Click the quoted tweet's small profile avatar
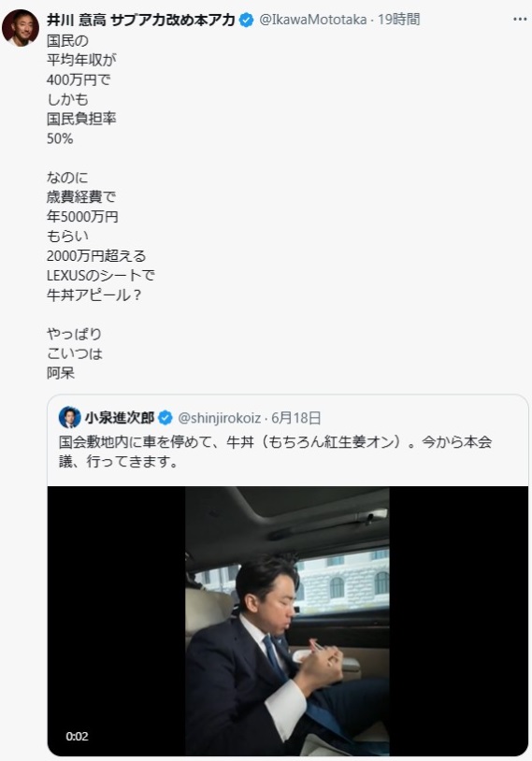Viewport: 532px width, 761px height. coord(69,417)
